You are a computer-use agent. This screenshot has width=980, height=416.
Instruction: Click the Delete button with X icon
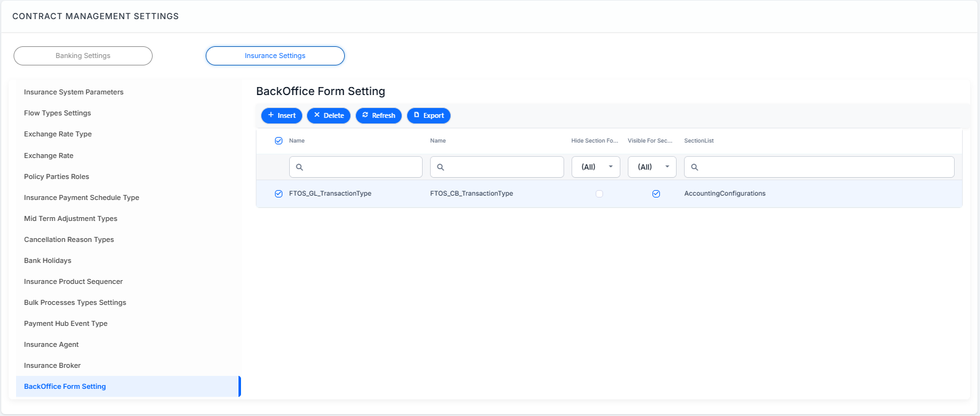pyautogui.click(x=329, y=115)
